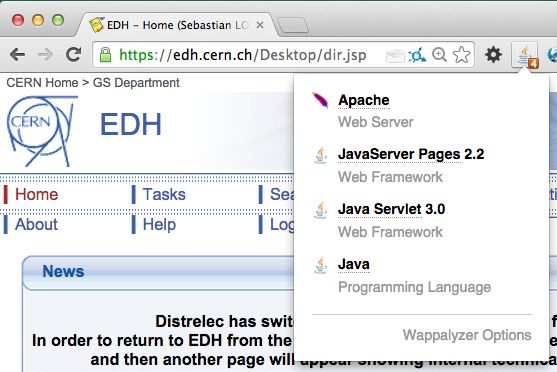This screenshot has height=372, width=557.
Task: Click the macOS yellow minimize window button
Action: pyautogui.click(x=38, y=20)
